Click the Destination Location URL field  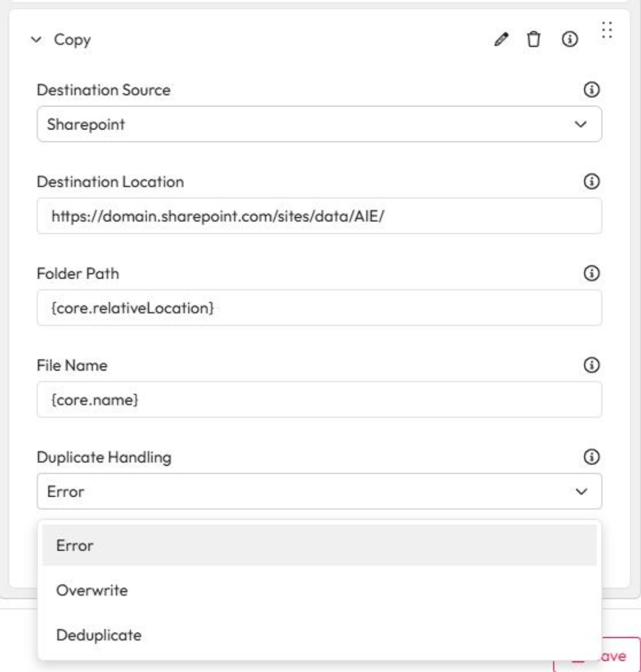(319, 216)
